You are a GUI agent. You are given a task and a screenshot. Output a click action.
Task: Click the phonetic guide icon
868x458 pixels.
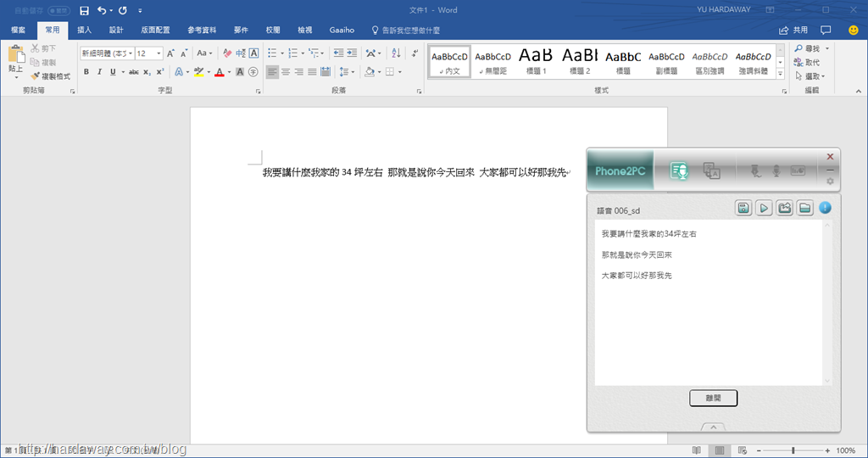tap(240, 53)
